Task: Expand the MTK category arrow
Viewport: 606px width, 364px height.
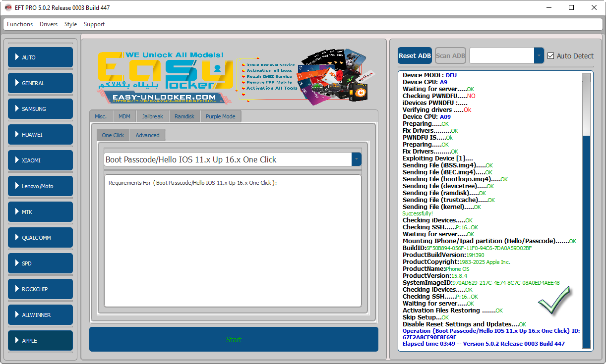Action: pos(17,212)
